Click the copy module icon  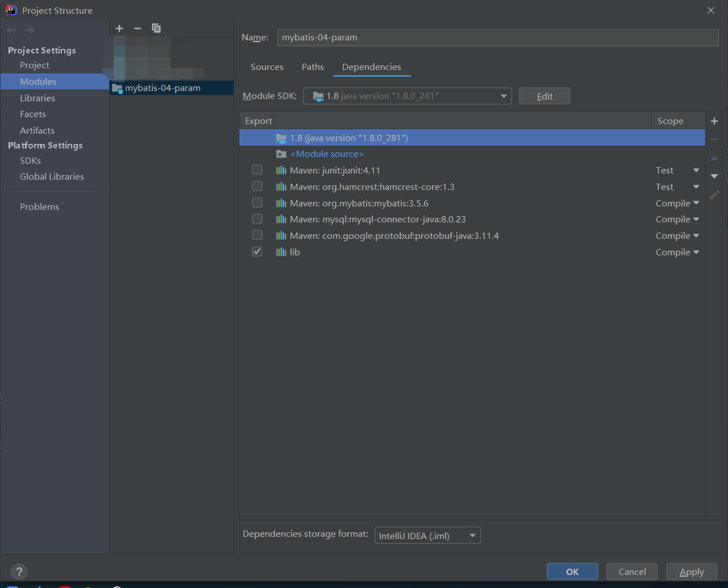156,28
